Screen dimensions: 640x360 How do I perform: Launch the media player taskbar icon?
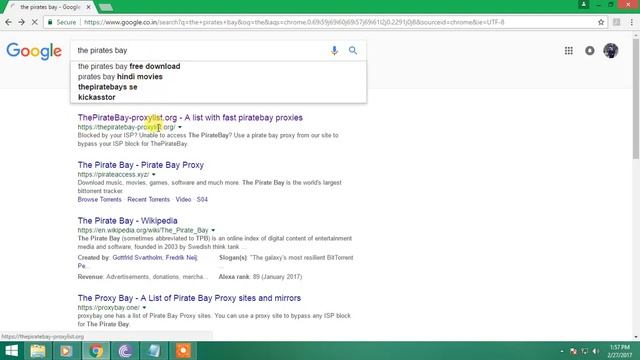coord(66,351)
